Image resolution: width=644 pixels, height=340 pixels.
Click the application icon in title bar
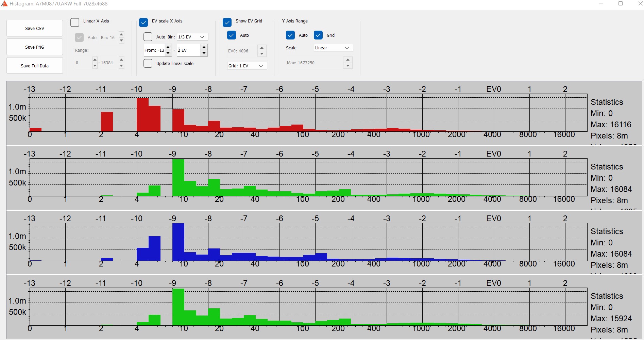tap(4, 4)
